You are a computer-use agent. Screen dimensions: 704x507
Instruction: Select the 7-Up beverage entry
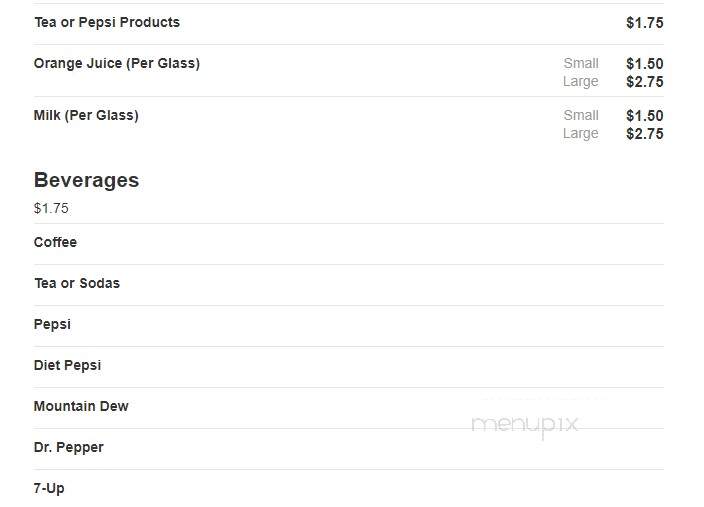coord(49,489)
